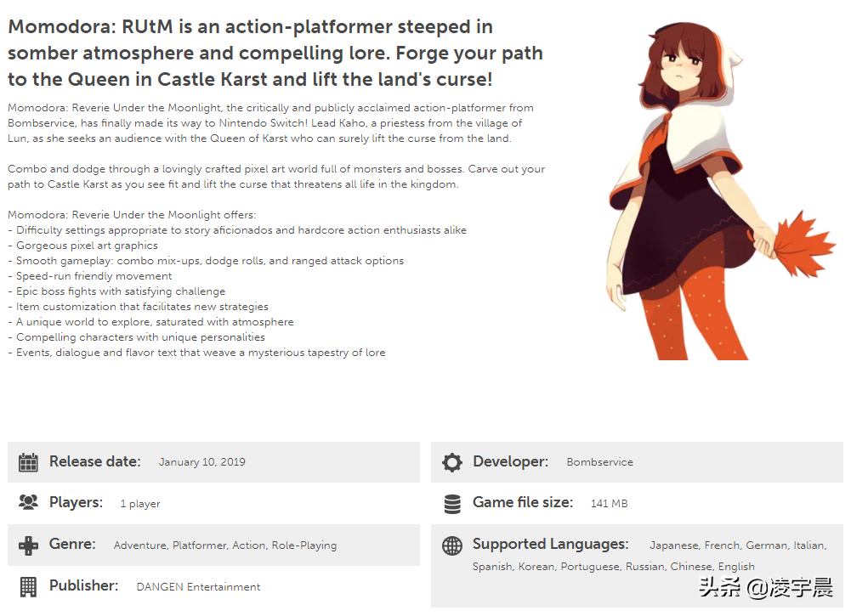This screenshot has height=616, width=851.
Task: Click the players group icon
Action: [x=28, y=503]
